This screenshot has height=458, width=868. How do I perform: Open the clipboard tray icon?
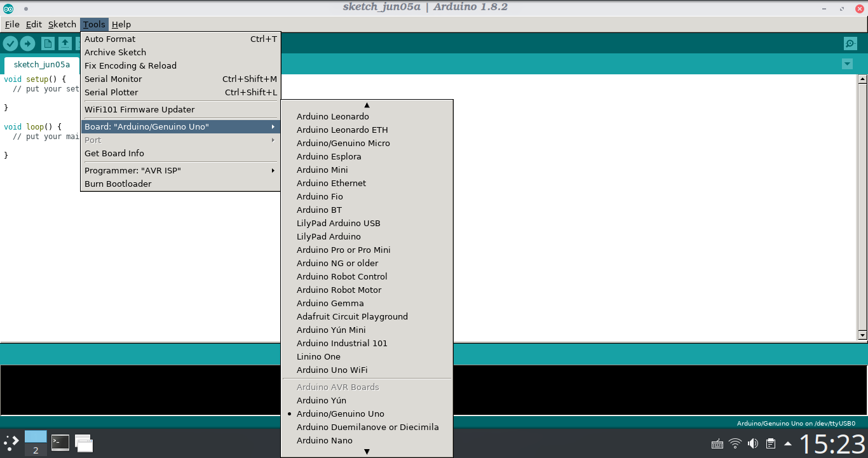pos(771,443)
